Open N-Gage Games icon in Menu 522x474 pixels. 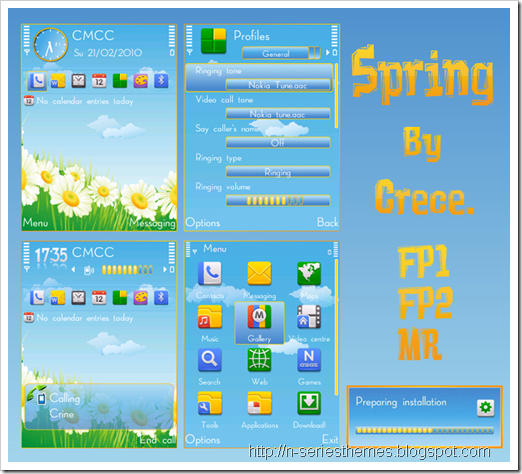click(309, 360)
